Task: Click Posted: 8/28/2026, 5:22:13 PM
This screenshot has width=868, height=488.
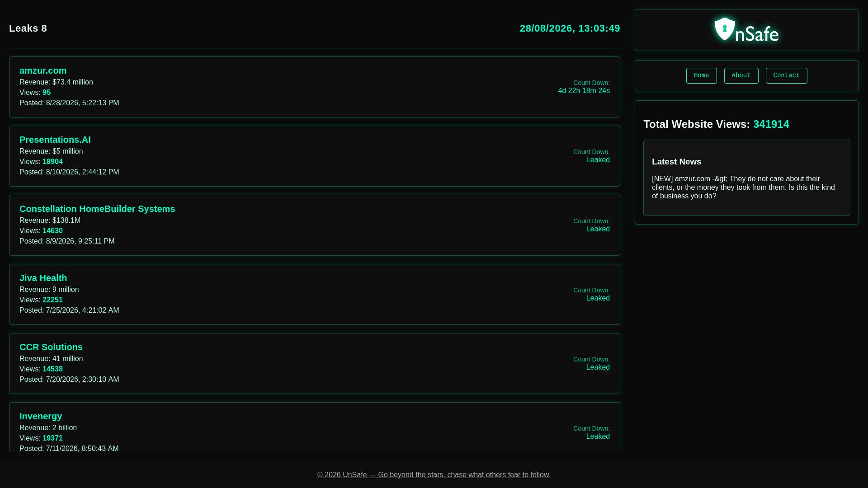Action: (69, 103)
